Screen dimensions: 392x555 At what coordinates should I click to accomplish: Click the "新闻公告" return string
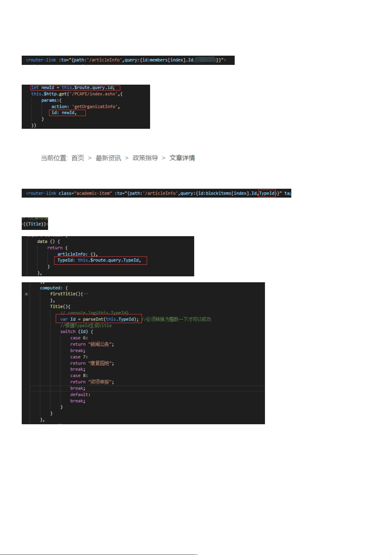pos(101,344)
